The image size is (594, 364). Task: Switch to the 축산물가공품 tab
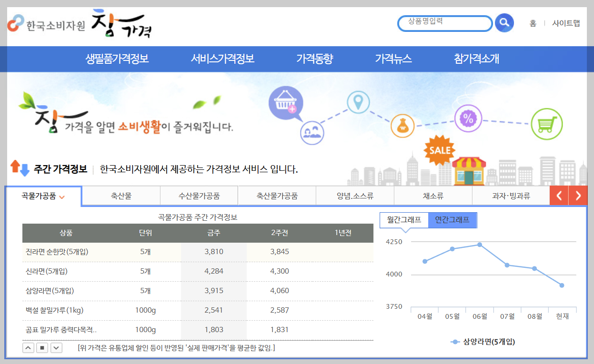point(277,196)
